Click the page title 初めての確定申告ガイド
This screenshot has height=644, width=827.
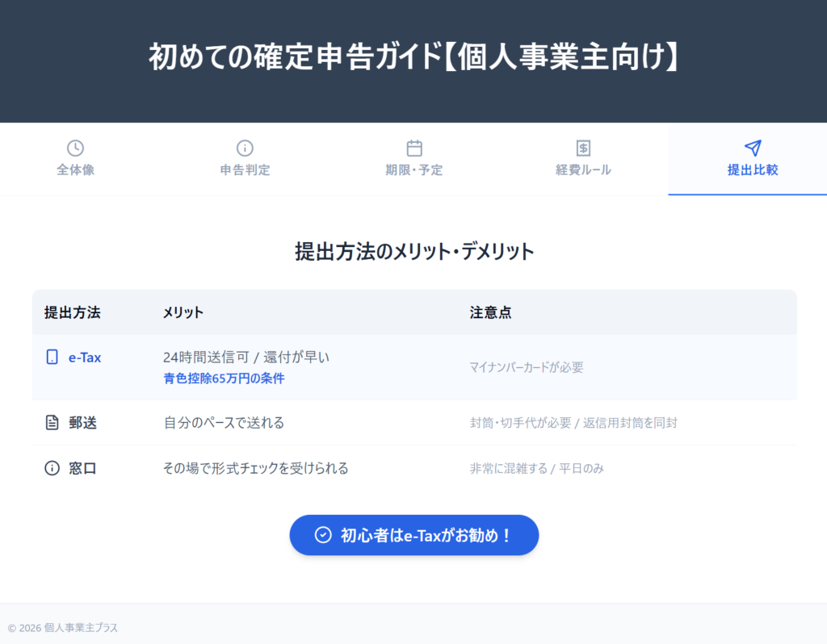click(x=413, y=56)
